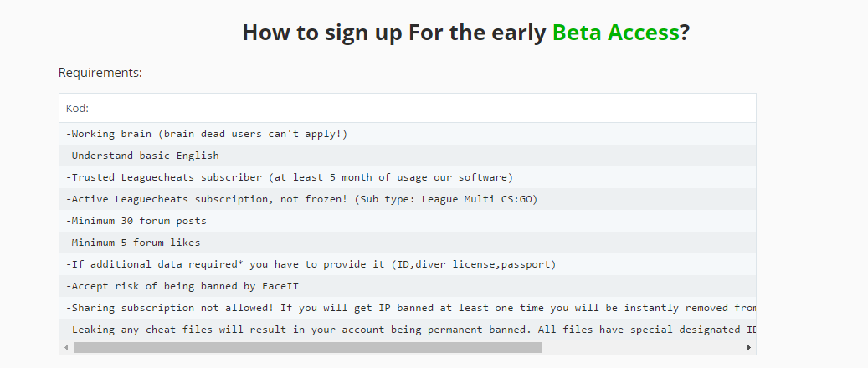Screen dimensions: 868x368
Task: Click the "-Understand basic English" line
Action: (x=408, y=156)
